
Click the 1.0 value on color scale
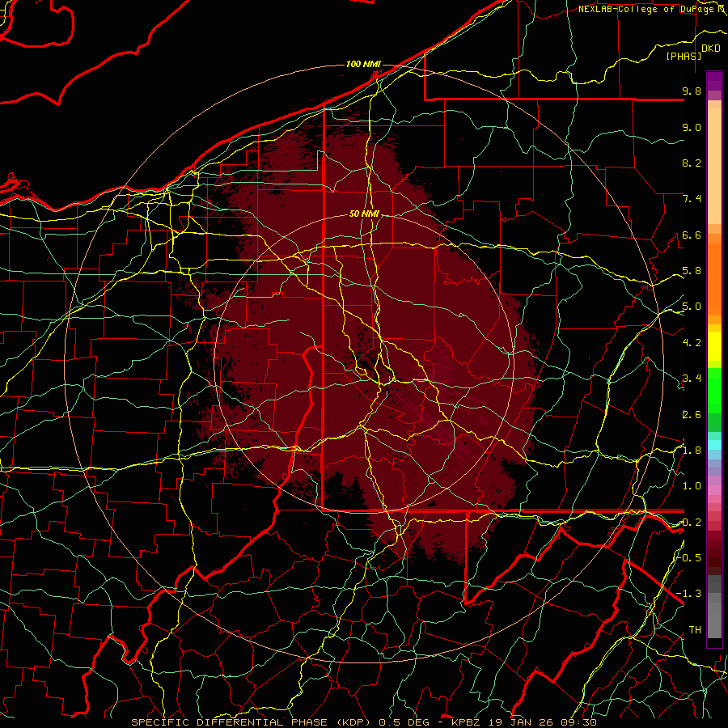(692, 486)
